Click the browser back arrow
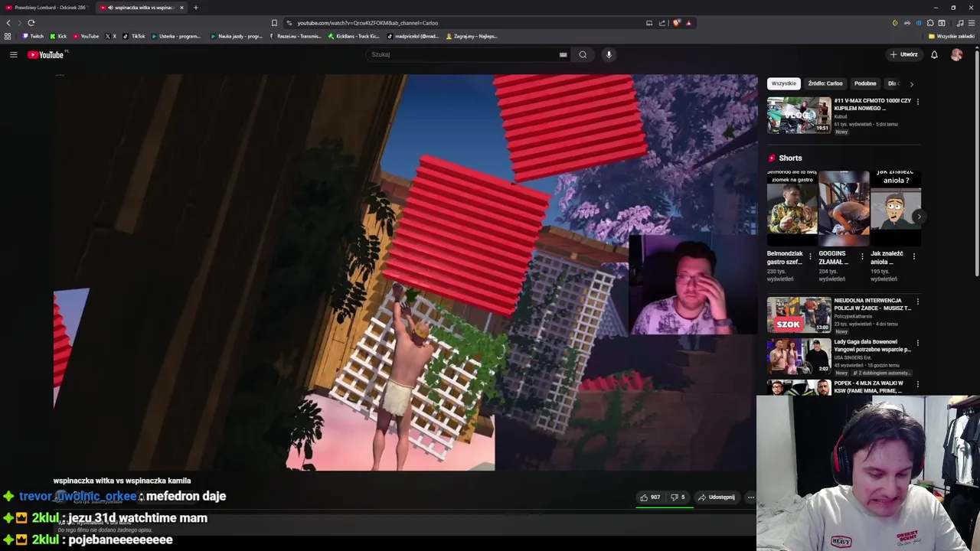This screenshot has height=551, width=980. pyautogui.click(x=8, y=23)
